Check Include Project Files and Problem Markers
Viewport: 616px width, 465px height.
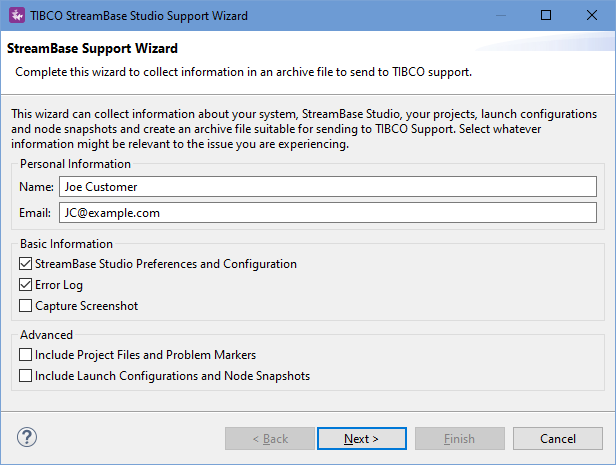(x=25, y=355)
